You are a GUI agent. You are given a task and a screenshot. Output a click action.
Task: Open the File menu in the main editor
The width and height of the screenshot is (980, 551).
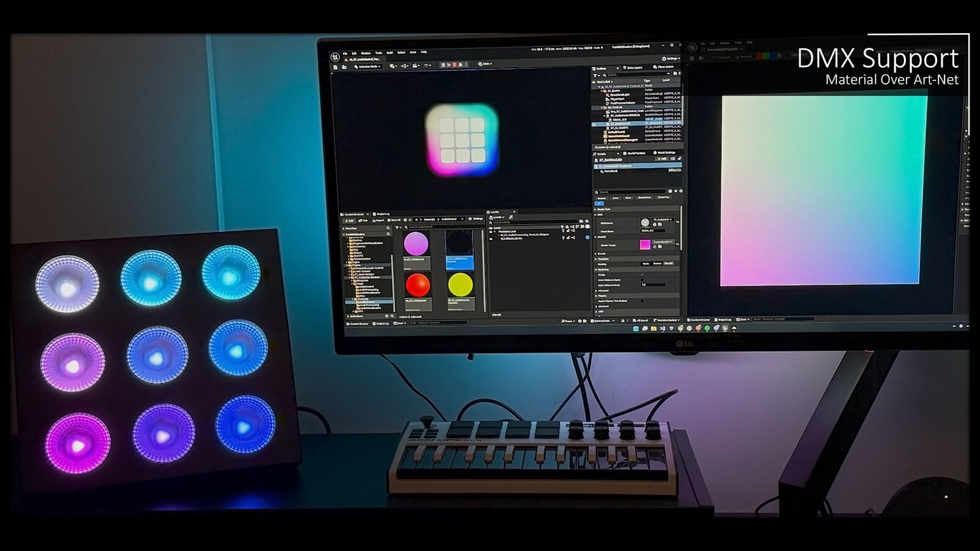click(345, 53)
